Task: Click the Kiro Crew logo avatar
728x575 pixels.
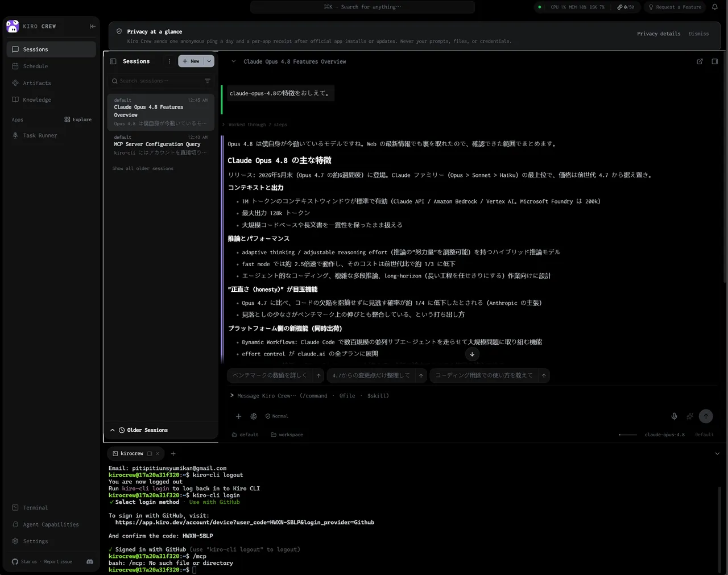Action: [x=13, y=26]
